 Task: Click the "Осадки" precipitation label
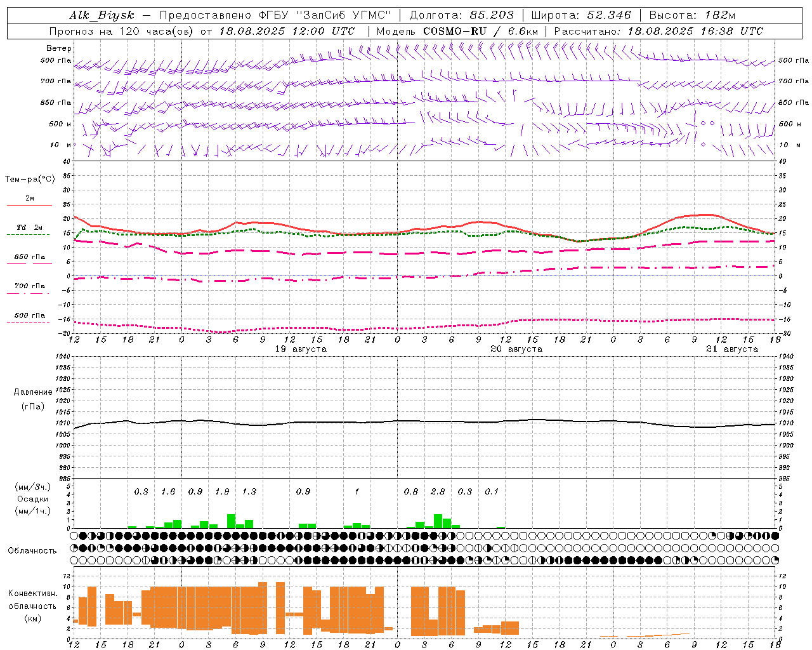pos(32,499)
